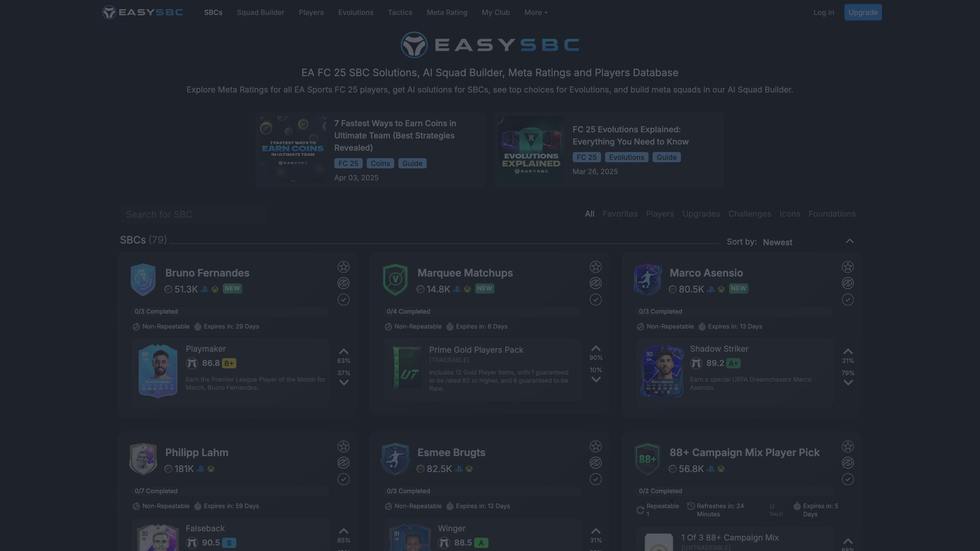The width and height of the screenshot is (980, 551).
Task: Mark the Marco Asensio SBC as completed
Action: 848,300
